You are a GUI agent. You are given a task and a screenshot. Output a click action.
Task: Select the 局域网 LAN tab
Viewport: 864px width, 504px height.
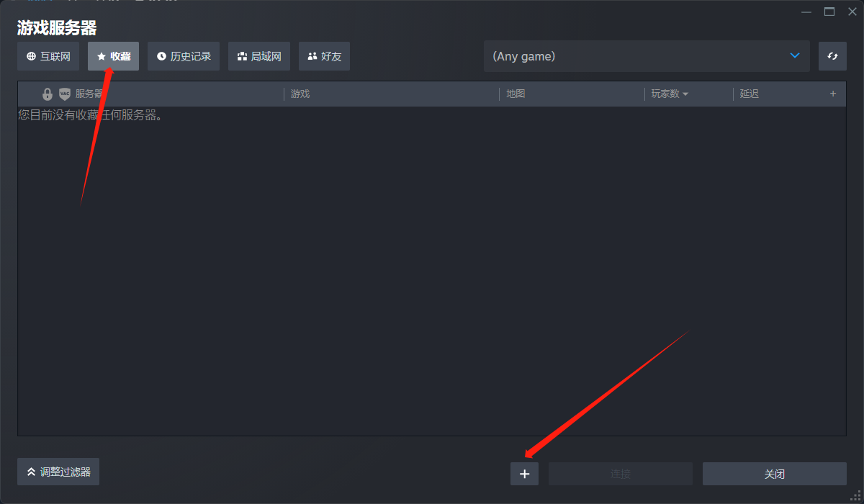pyautogui.click(x=259, y=56)
